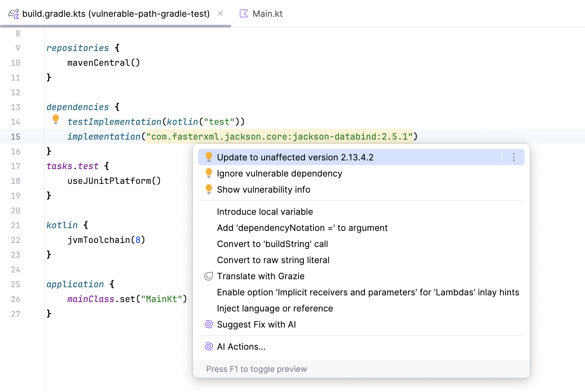Switch to the Main.kt tab
The width and height of the screenshot is (585, 392).
tap(267, 14)
